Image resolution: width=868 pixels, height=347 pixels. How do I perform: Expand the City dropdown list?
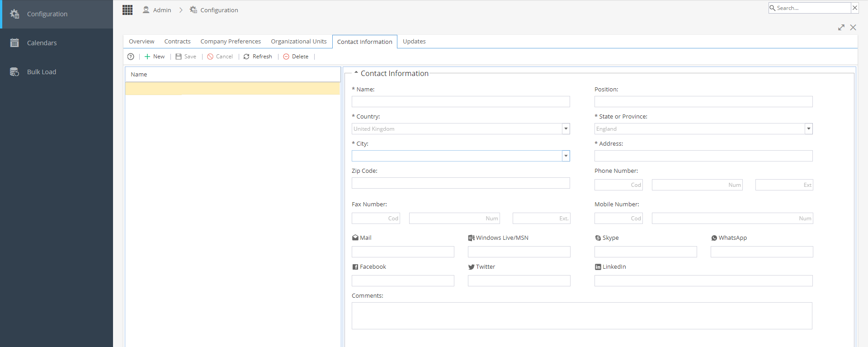coord(566,156)
